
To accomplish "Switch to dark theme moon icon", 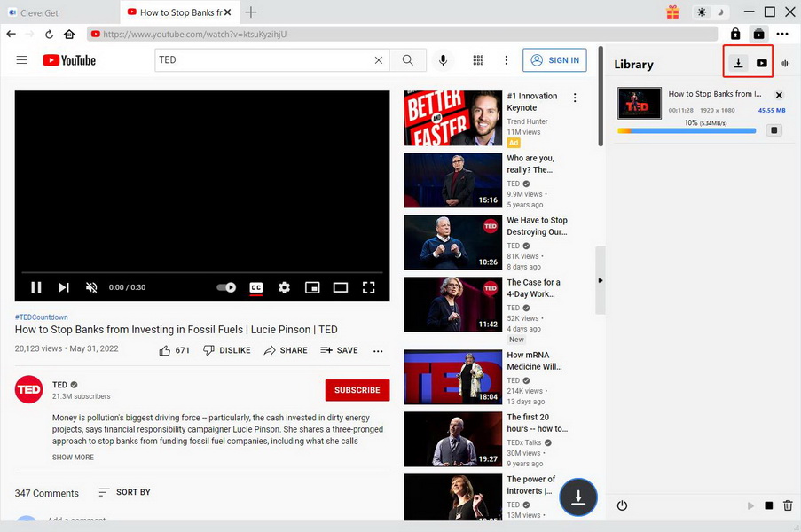I will 720,12.
